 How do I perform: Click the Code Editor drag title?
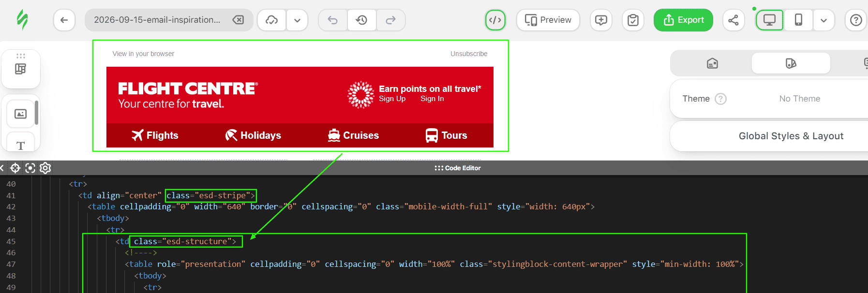(x=458, y=168)
